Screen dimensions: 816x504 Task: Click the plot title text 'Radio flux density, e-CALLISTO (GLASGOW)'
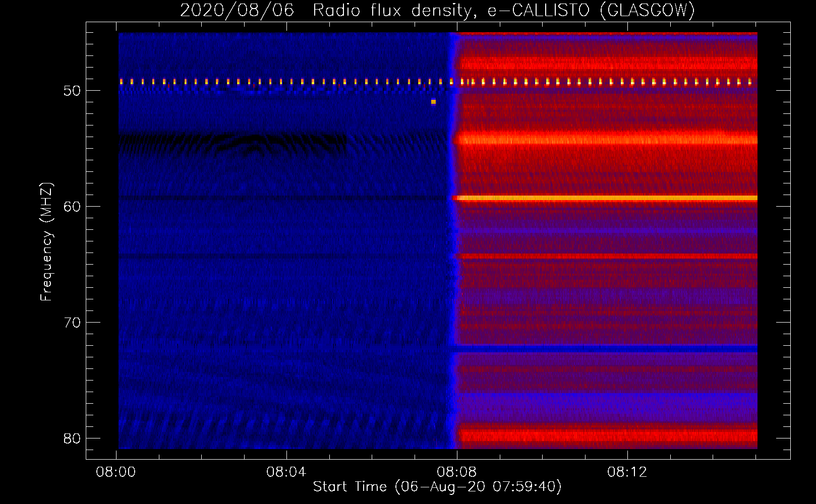504,10
